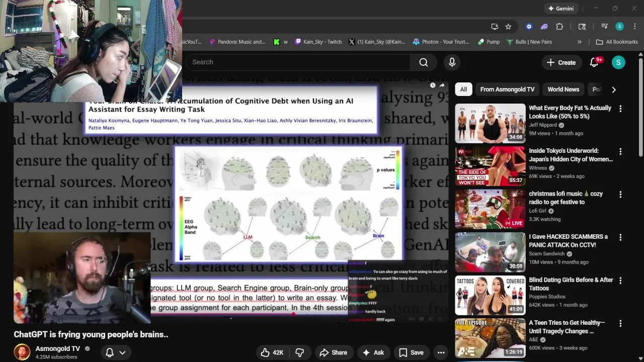Open the YouTube account avatar S
644x362 pixels.
(x=618, y=62)
